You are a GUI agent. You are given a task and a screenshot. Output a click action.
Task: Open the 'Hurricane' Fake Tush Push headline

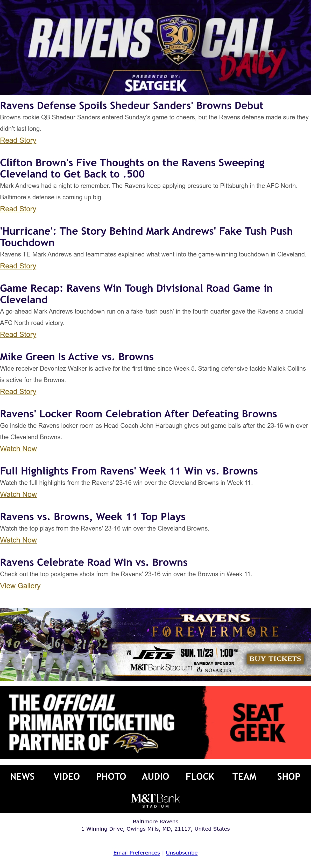point(146,236)
